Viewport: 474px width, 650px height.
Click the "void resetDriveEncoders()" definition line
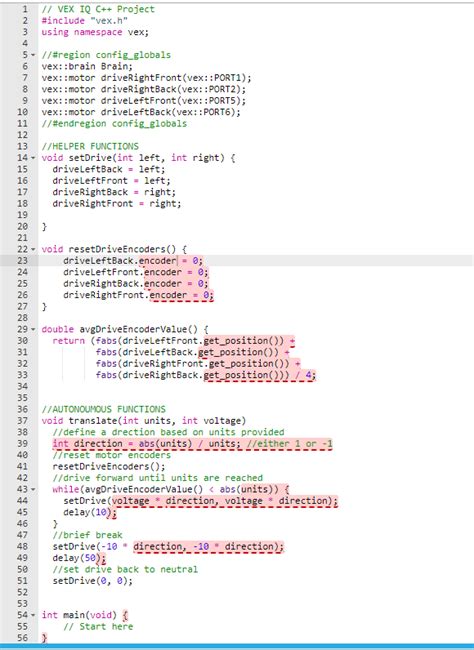(x=114, y=250)
